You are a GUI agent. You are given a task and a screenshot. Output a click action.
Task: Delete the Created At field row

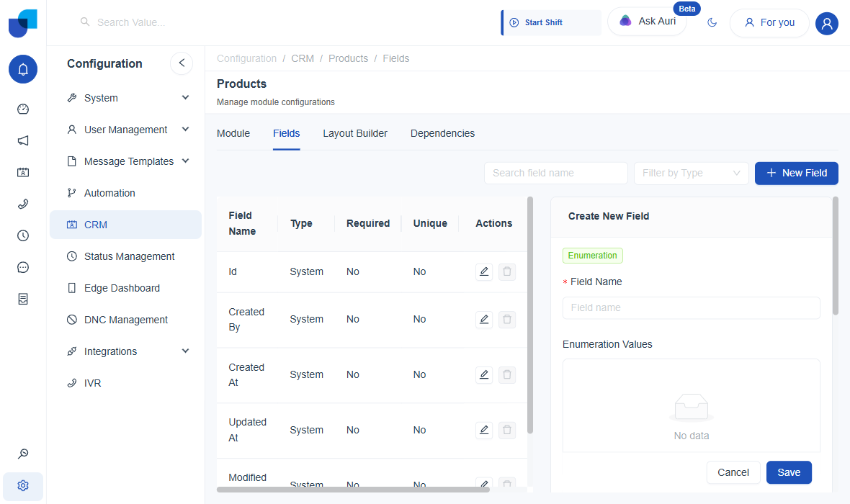[507, 374]
